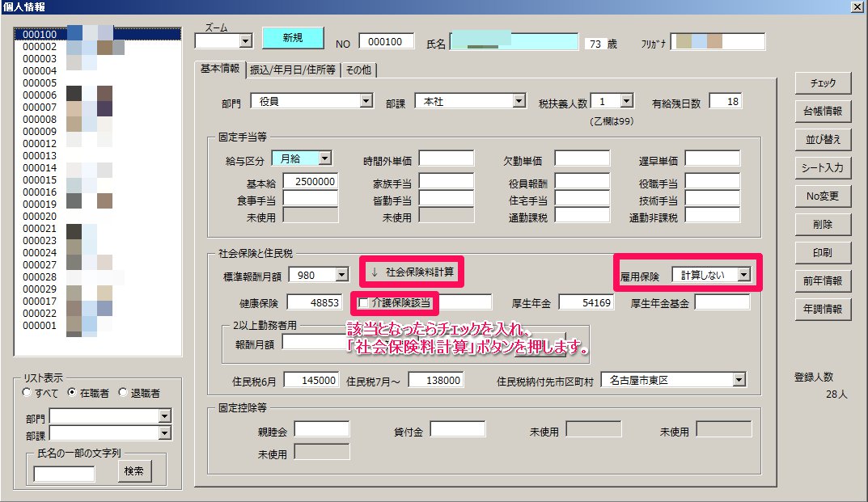Close the 個人情報 window
The width and height of the screenshot is (868, 502).
click(857, 6)
